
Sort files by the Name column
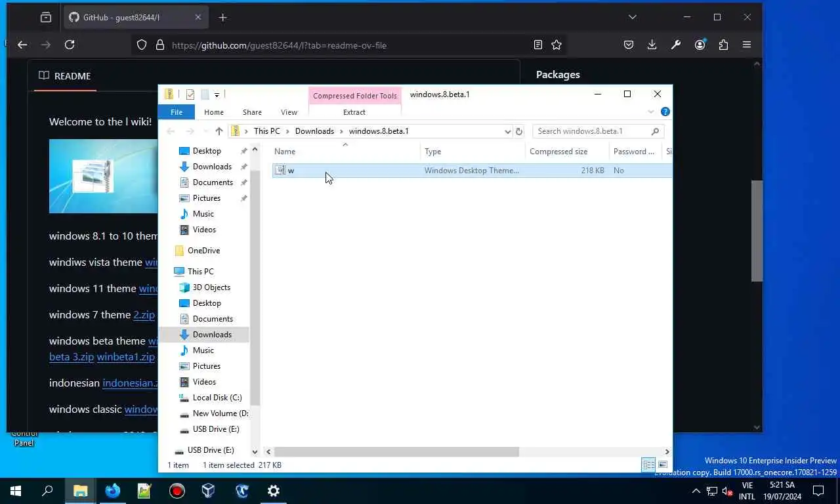tap(345, 152)
